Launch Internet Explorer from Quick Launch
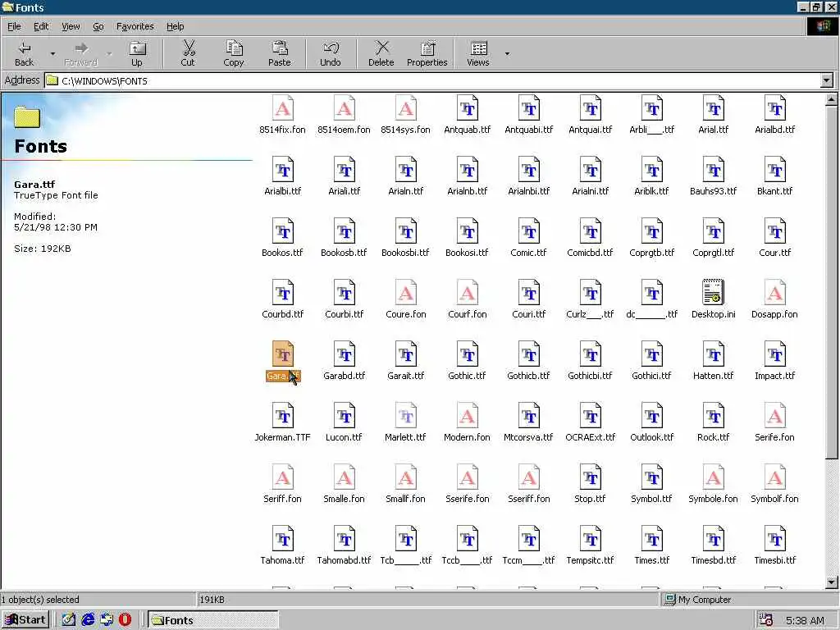 (88, 620)
